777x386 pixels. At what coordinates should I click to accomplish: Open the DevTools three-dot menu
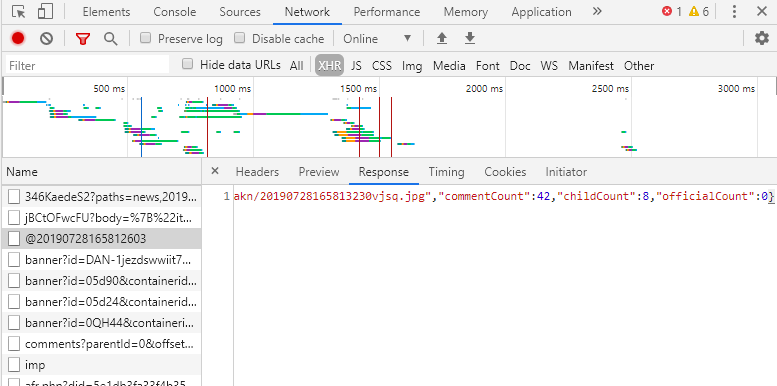tap(734, 11)
